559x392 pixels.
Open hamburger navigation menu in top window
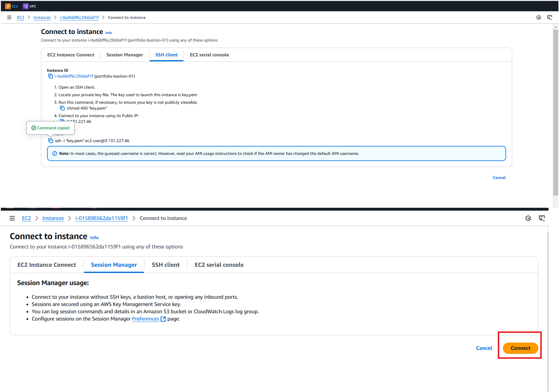point(9,17)
